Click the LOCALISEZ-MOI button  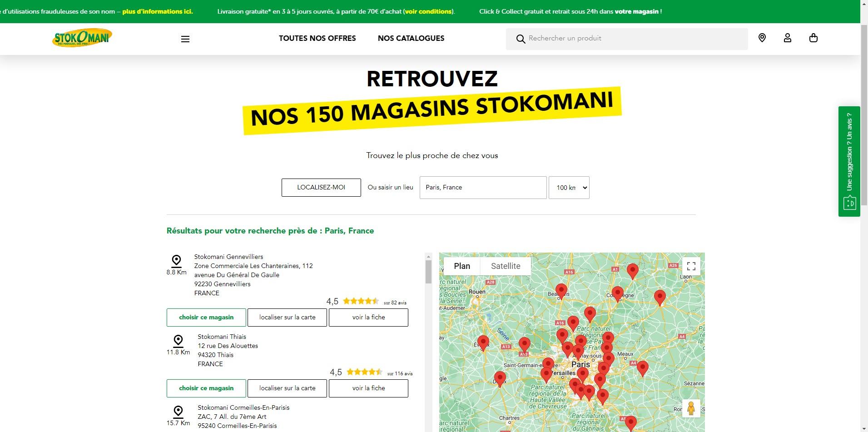coord(321,188)
